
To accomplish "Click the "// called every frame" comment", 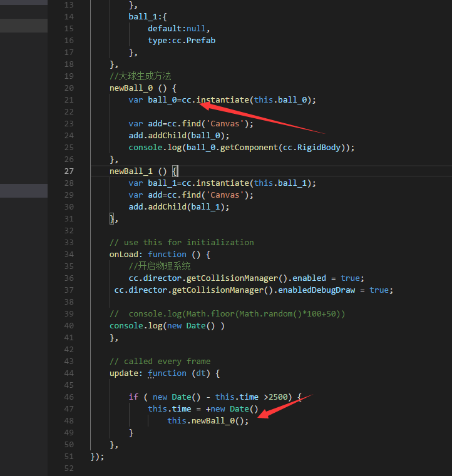I will [160, 362].
